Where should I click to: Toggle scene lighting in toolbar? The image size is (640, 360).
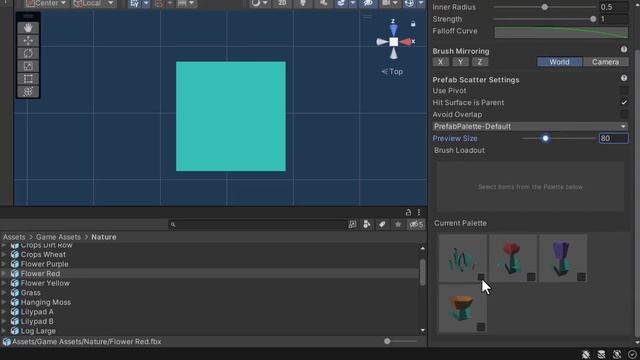tap(303, 3)
